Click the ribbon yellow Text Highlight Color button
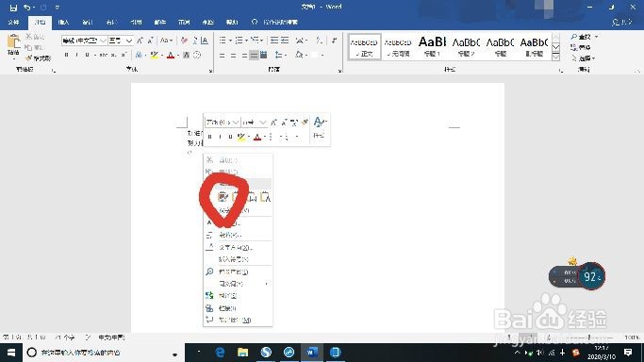Screen dimensions: 644x362 [155, 55]
